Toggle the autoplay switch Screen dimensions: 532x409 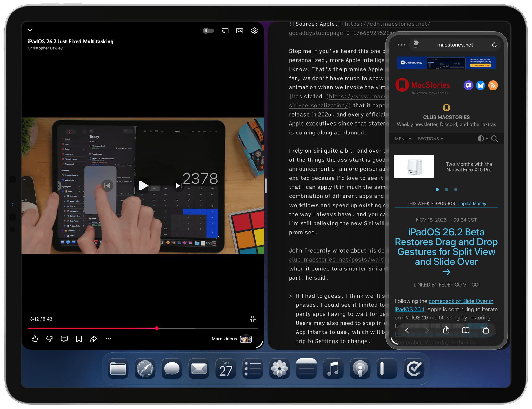208,31
